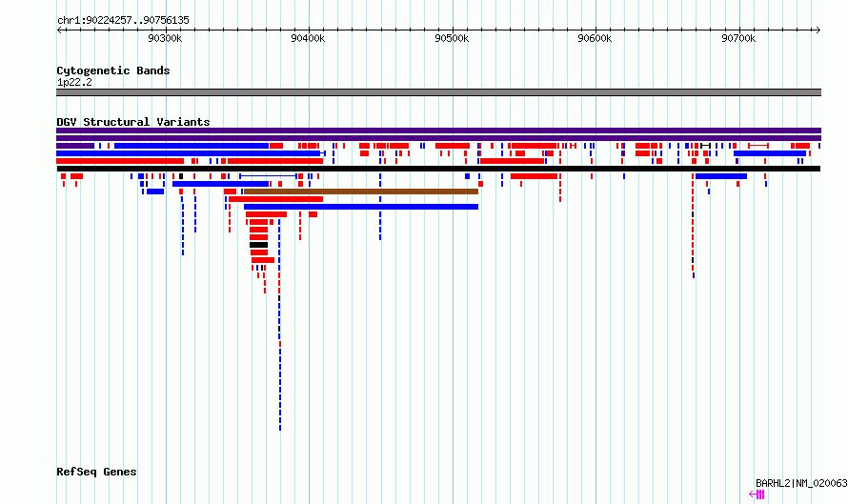Select the topmost purple full-width variant bar

pos(438,131)
